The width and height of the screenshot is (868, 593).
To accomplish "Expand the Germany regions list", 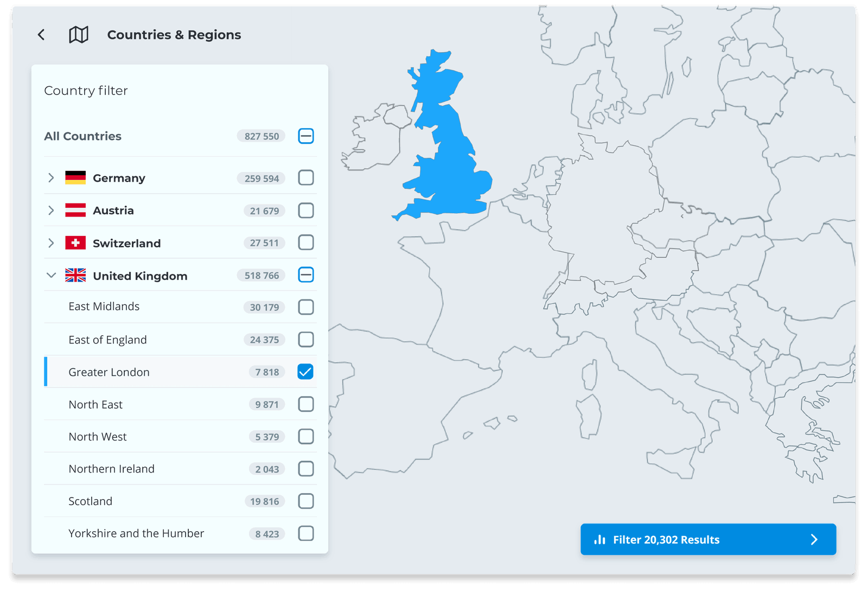I will [x=51, y=178].
